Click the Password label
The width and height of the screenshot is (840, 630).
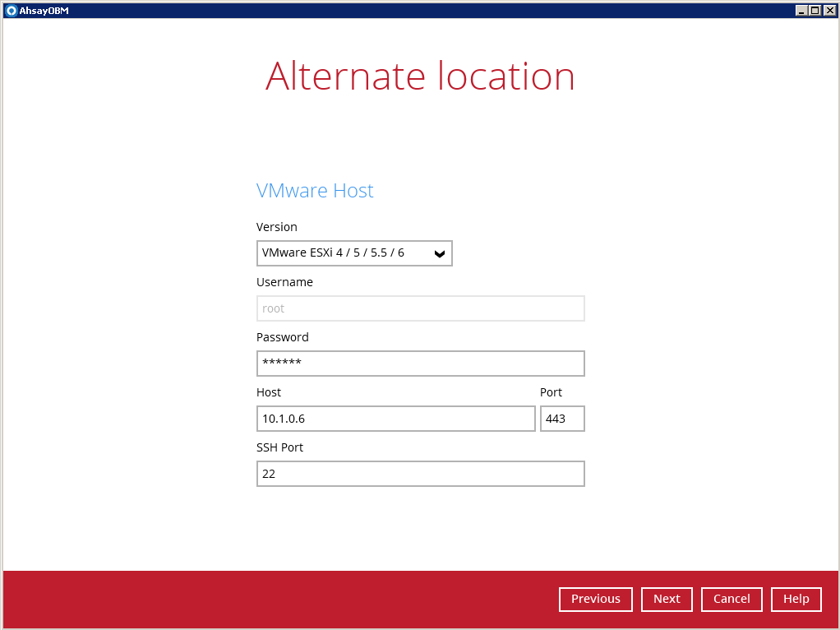(282, 337)
